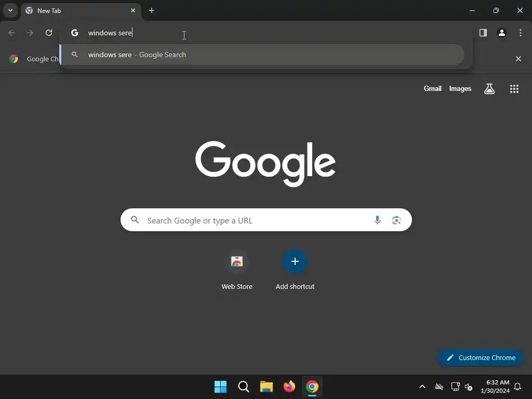Show hidden tray icons chevron
The height and width of the screenshot is (399, 532).
[x=422, y=387]
